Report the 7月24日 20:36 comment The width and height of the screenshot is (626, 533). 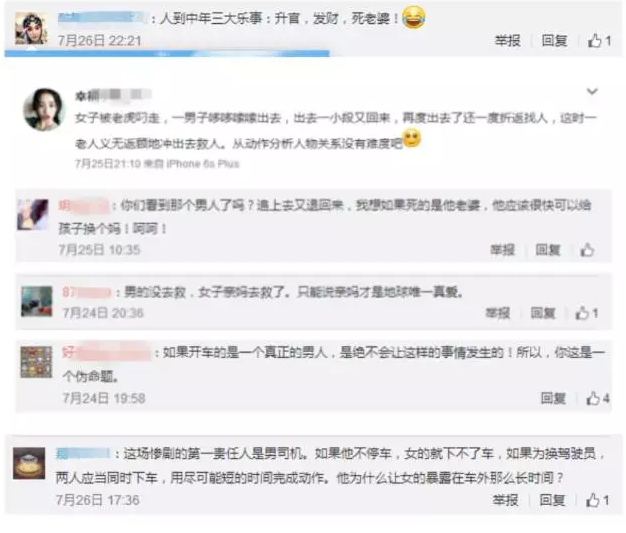click(498, 313)
